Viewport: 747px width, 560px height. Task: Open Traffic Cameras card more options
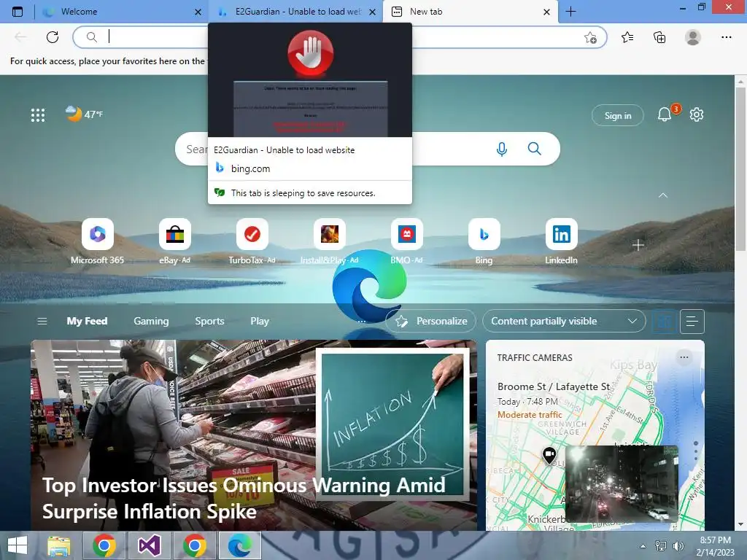tap(684, 357)
